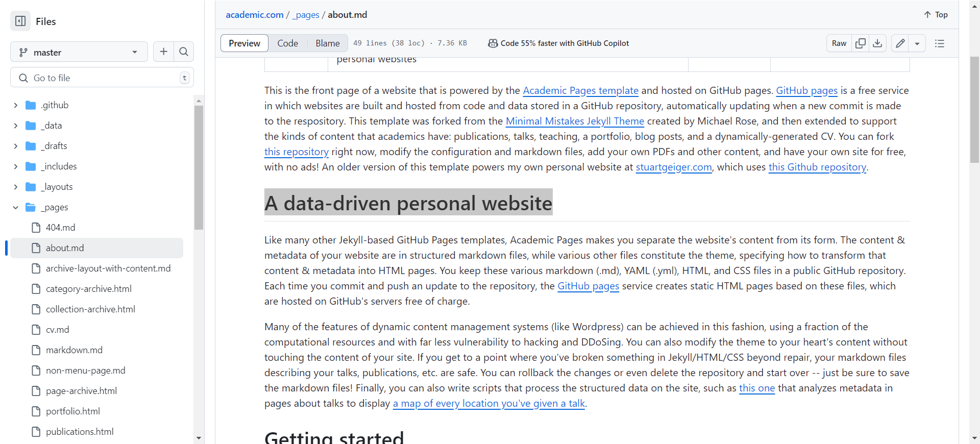Select about.md in the file tree

[x=96, y=248]
